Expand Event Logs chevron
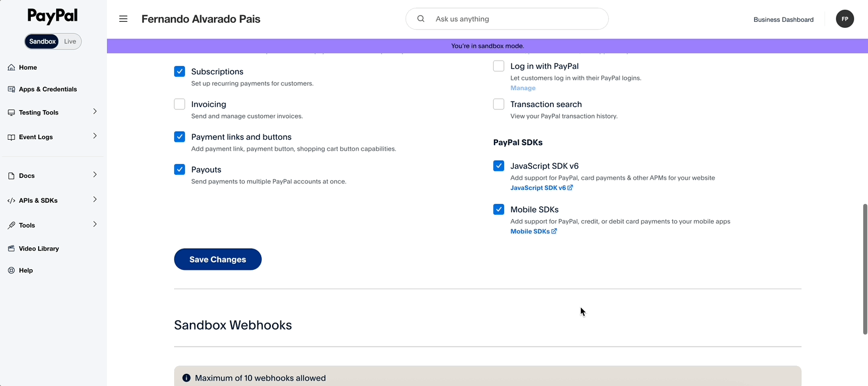The width and height of the screenshot is (868, 386). [95, 136]
